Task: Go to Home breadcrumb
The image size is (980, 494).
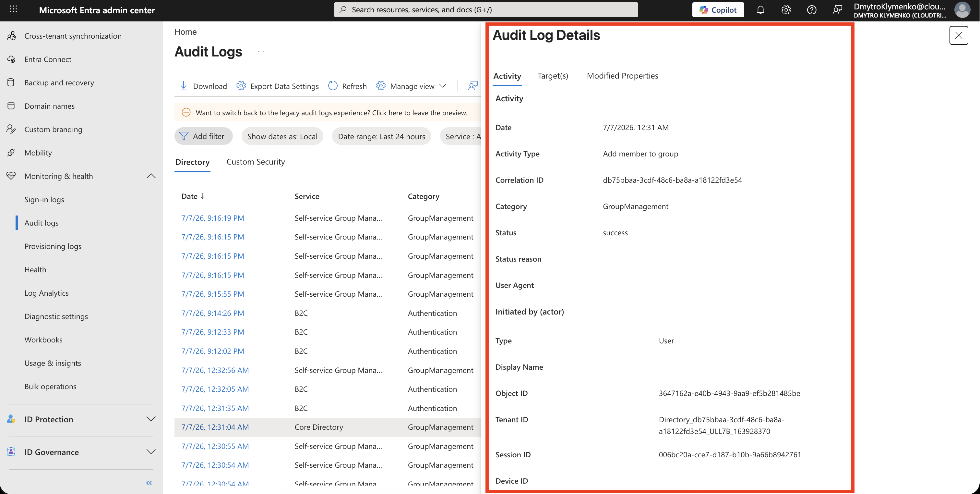Action: [185, 32]
